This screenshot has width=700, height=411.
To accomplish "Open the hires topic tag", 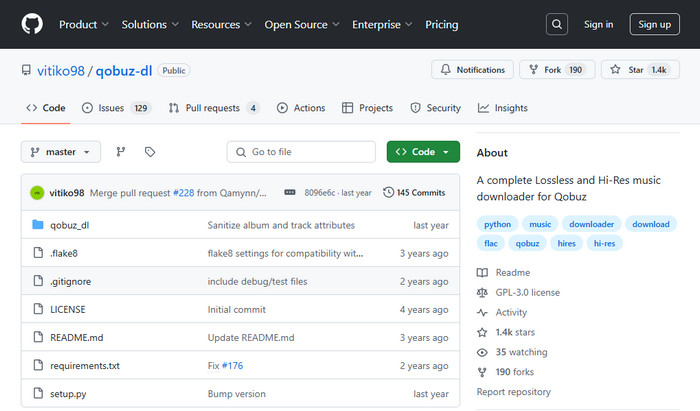I will [567, 243].
